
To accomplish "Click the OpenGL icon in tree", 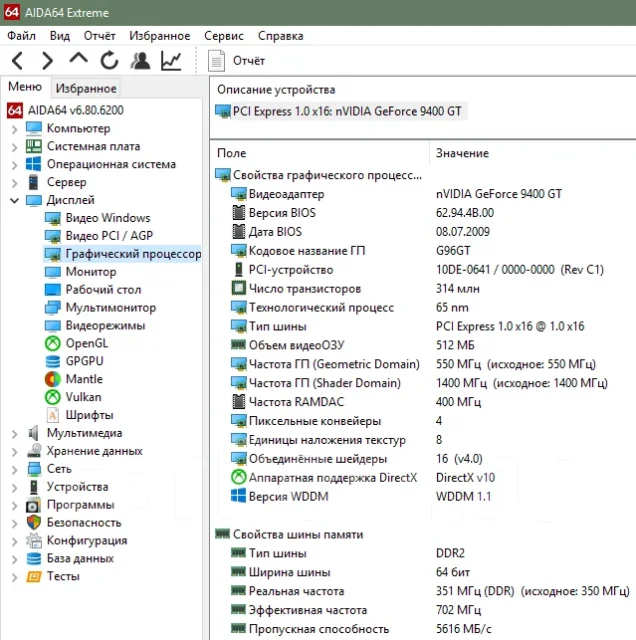I will point(53,344).
